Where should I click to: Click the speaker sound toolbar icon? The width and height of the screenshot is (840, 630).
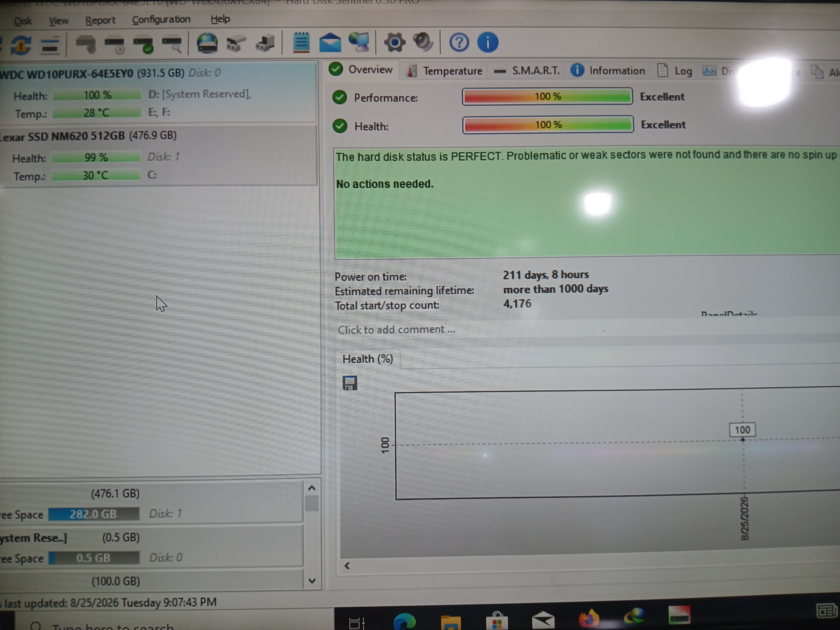tap(423, 41)
